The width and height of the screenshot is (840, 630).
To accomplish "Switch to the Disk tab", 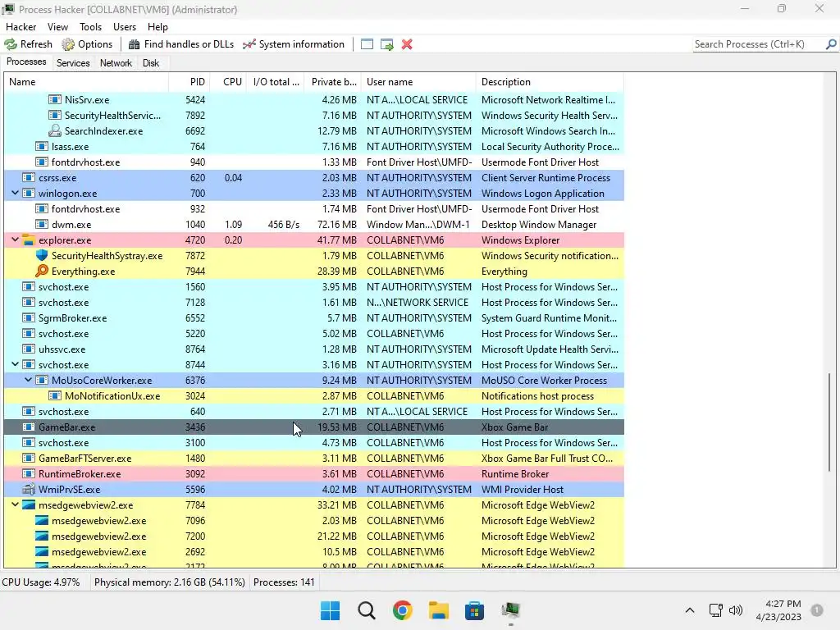I will [151, 63].
